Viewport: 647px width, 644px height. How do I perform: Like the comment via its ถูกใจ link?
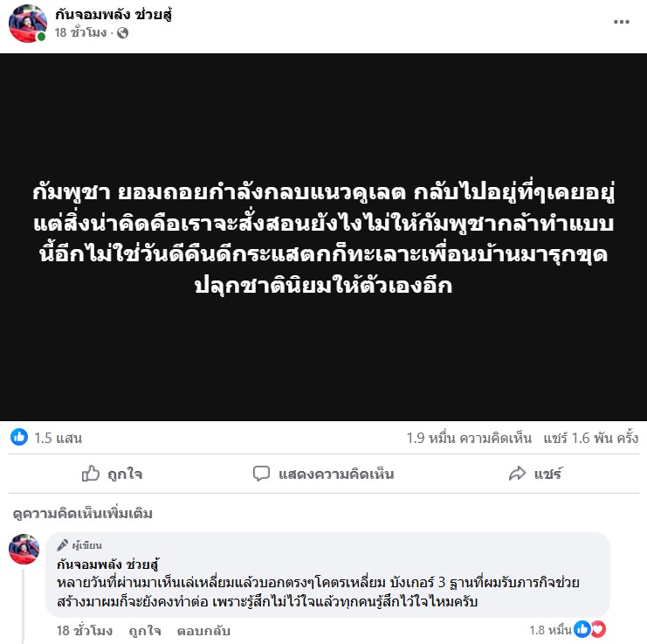[x=145, y=630]
